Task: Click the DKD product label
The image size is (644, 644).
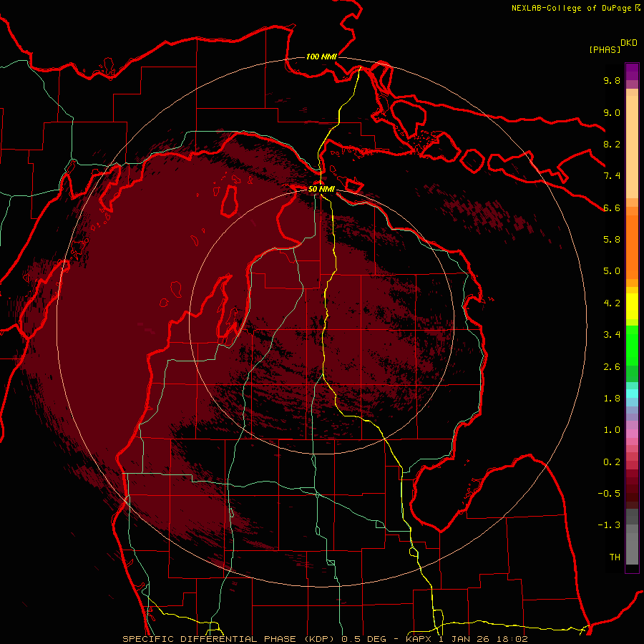Action: coord(629,43)
